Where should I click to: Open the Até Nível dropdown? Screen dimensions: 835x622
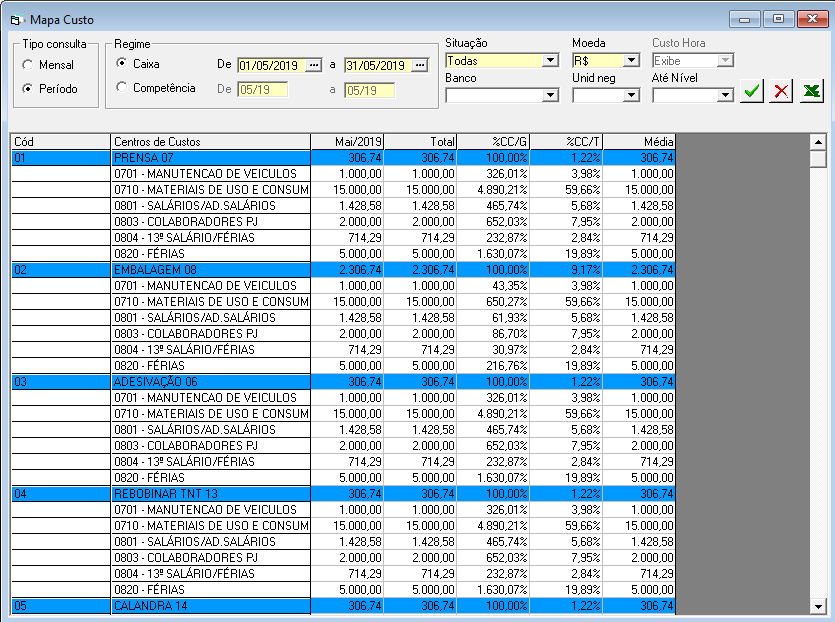(x=725, y=95)
